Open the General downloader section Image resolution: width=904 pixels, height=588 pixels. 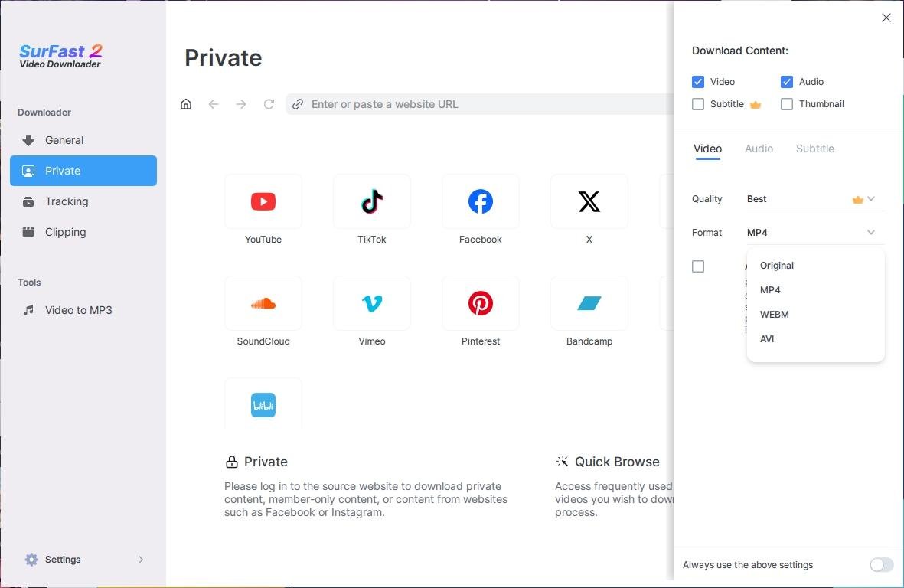pyautogui.click(x=83, y=140)
